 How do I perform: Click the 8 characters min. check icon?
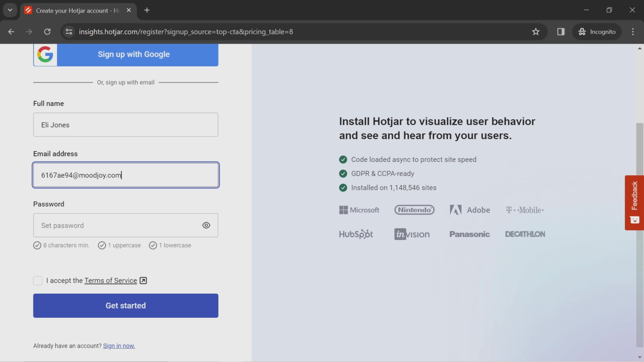[37, 245]
